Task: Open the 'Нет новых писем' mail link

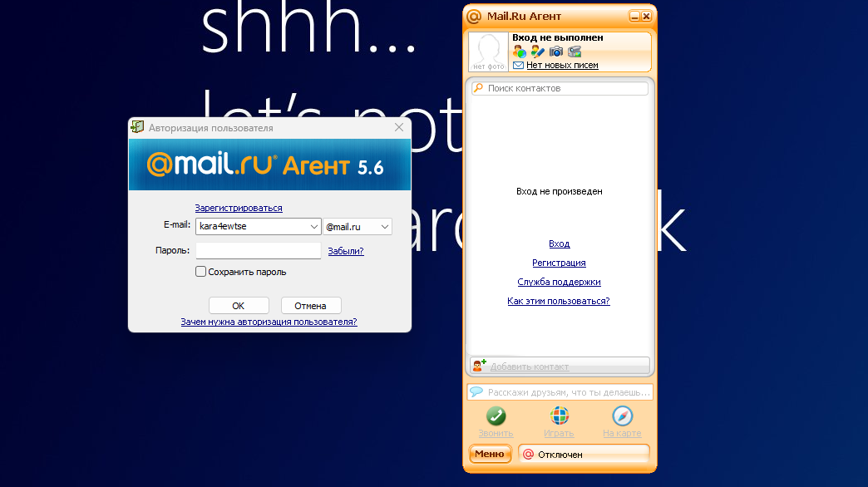Action: (x=562, y=66)
